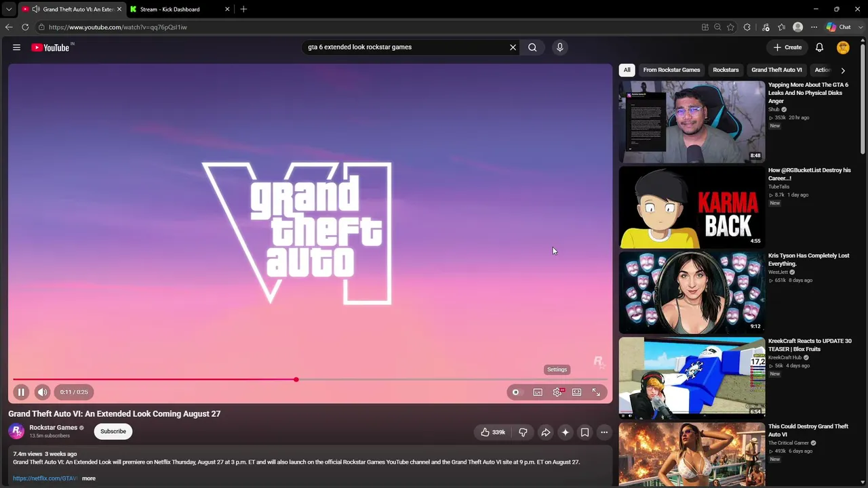Open the browser profile avatar
Screen dimensions: 868x488
[x=798, y=27]
